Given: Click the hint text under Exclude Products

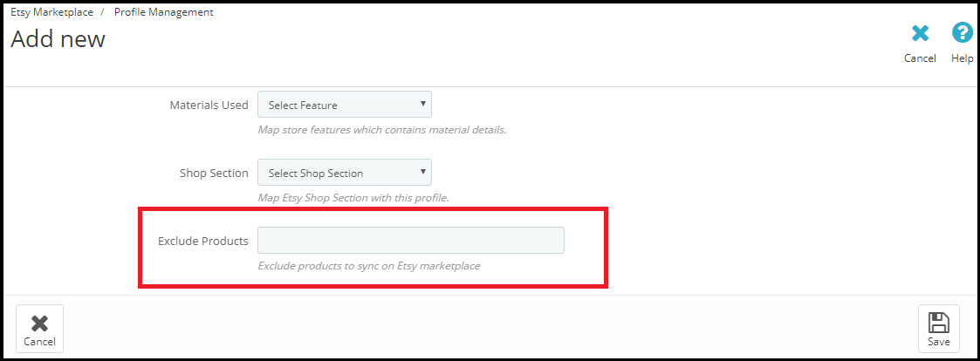Looking at the screenshot, I should point(368,265).
